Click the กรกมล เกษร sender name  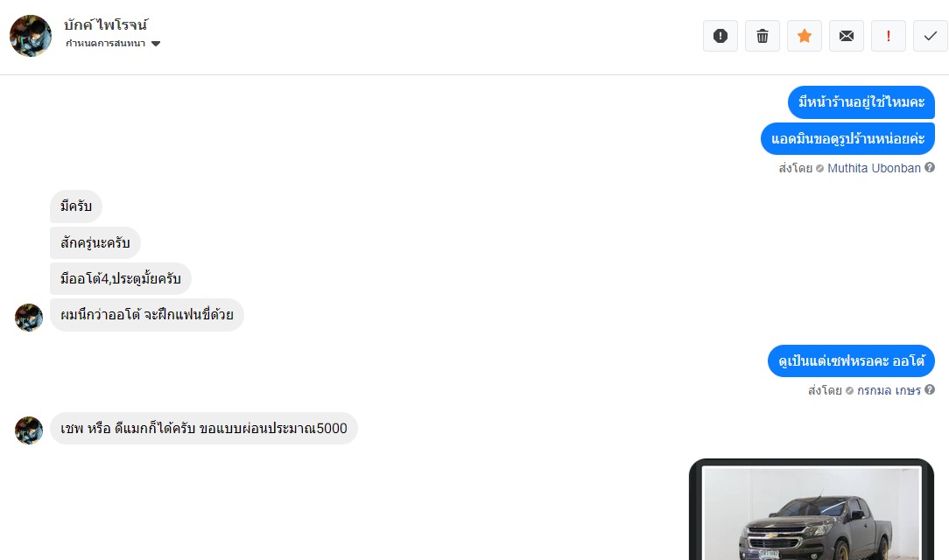click(889, 390)
